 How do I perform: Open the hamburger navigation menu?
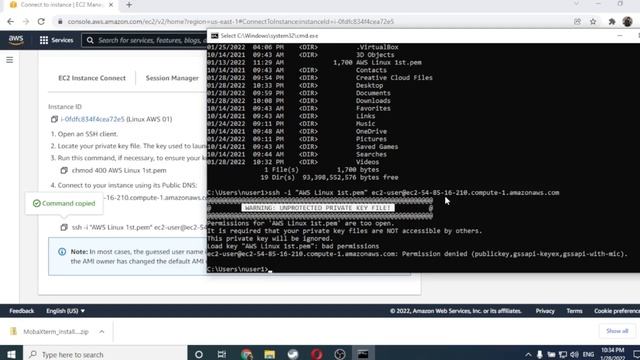(10, 60)
